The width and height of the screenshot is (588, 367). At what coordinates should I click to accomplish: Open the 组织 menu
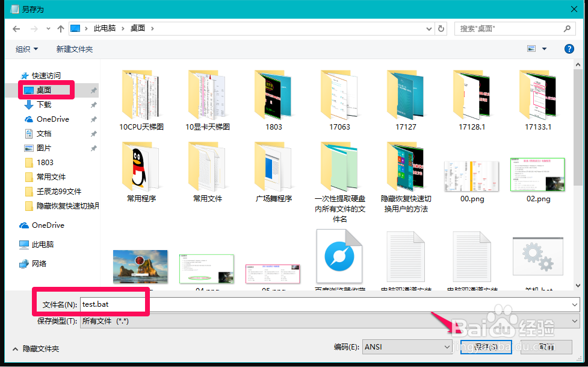tap(27, 49)
